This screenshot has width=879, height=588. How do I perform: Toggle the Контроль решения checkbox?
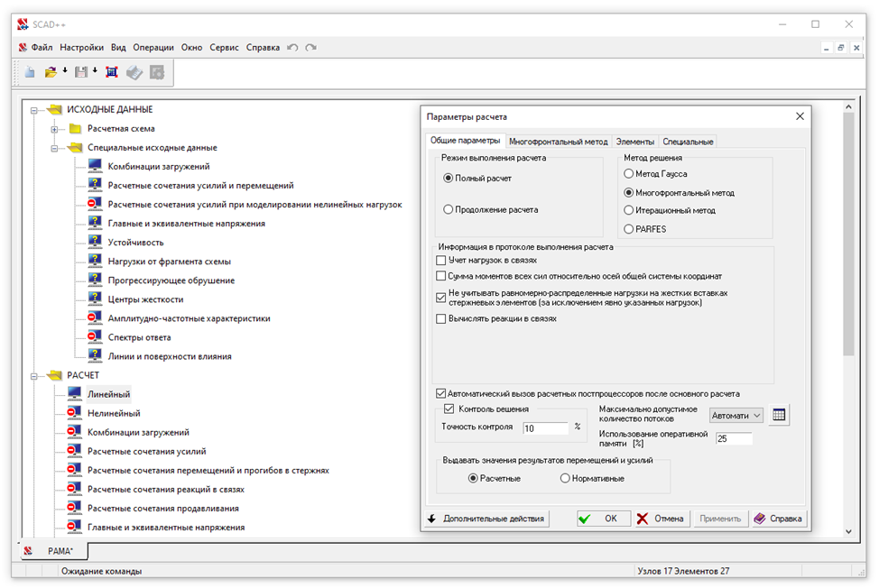pos(449,409)
